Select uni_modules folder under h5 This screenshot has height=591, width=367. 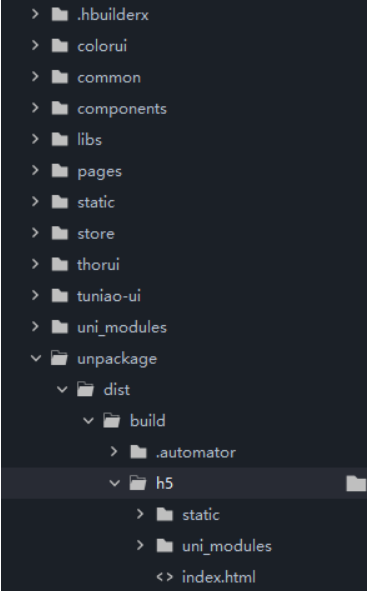227,546
